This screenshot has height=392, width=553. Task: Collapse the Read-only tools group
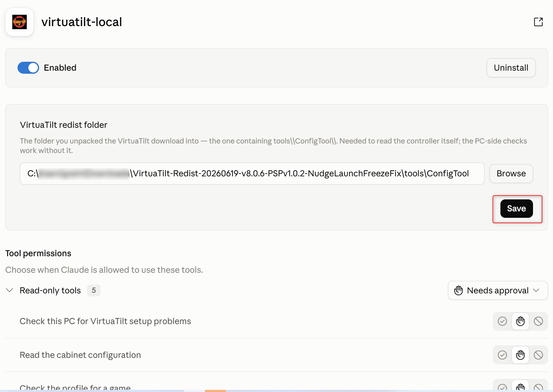pyautogui.click(x=10, y=290)
